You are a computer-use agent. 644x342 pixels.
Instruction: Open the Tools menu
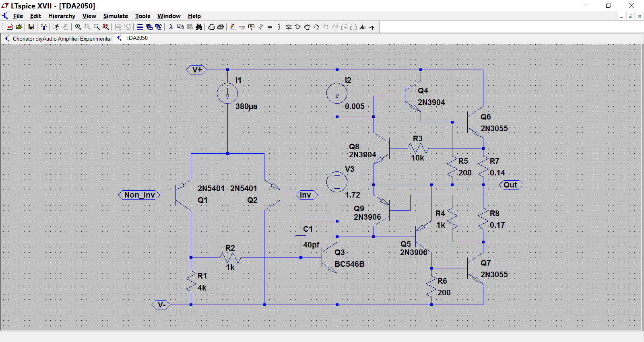142,16
